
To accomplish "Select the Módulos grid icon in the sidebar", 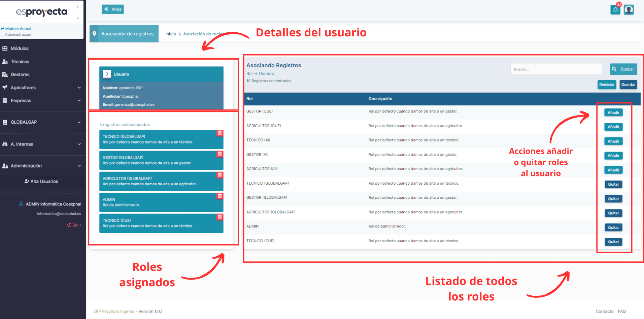I will pos(5,49).
